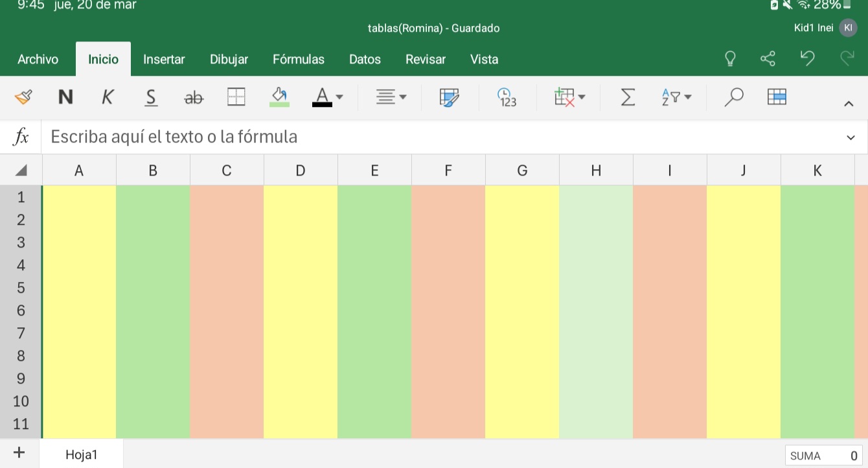
Task: Switch to the Insertar tab
Action: [164, 60]
